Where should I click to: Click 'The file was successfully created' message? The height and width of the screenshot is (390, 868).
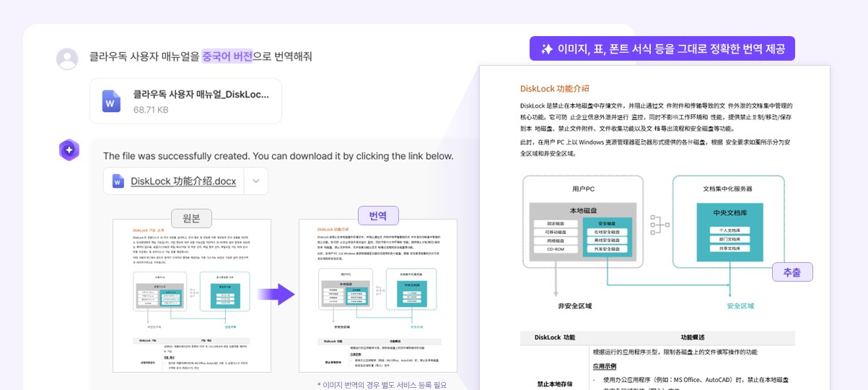[x=279, y=155]
